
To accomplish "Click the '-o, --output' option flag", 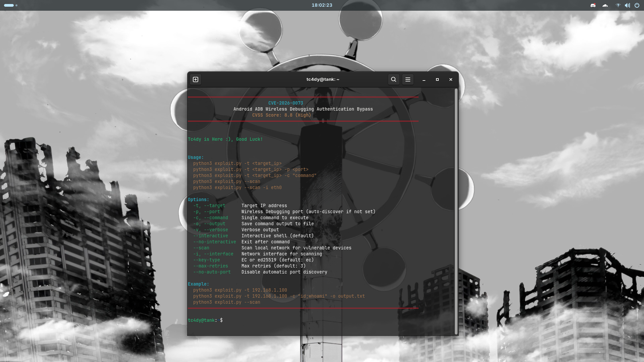I will click(x=209, y=224).
